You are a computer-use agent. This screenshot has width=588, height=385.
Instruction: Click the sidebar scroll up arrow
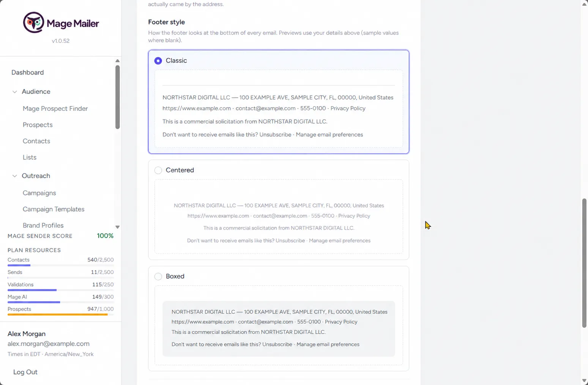click(x=118, y=61)
